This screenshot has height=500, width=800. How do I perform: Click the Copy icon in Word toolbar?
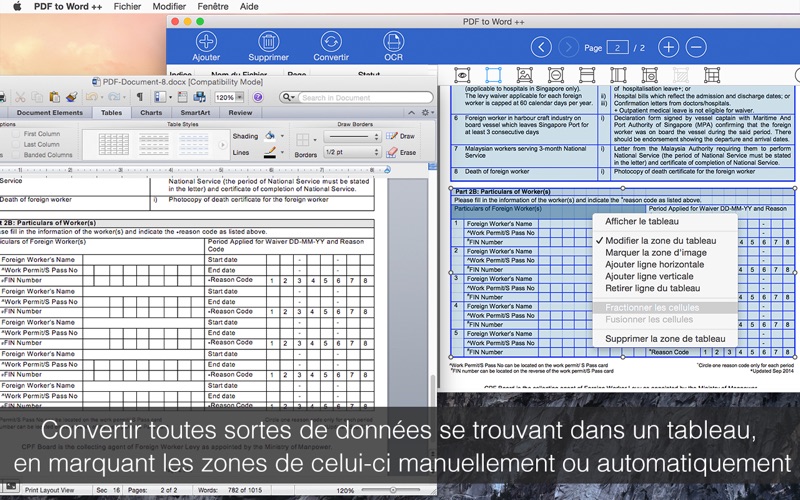click(37, 97)
